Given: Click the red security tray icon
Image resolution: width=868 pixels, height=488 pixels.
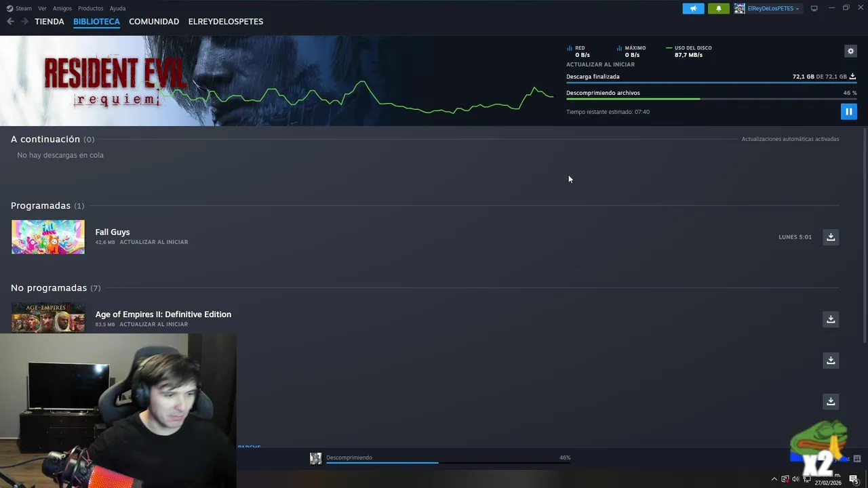Looking at the screenshot, I should pos(785,479).
